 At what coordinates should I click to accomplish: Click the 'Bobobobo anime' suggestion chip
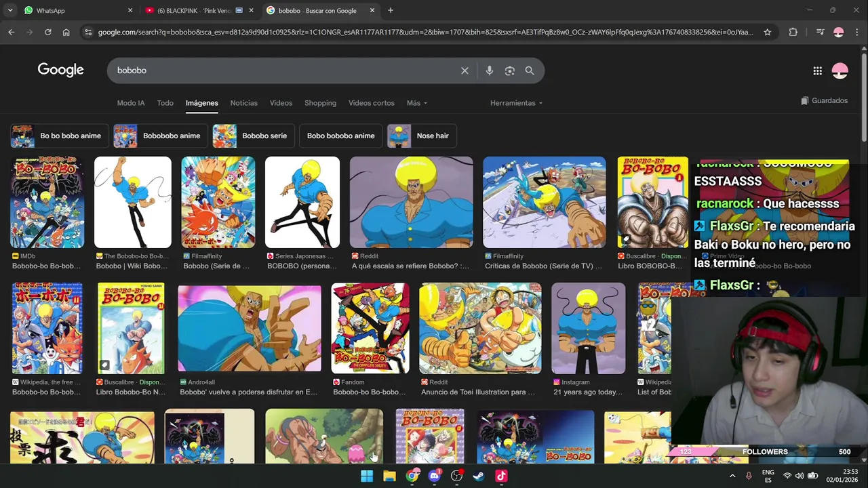pyautogui.click(x=161, y=136)
